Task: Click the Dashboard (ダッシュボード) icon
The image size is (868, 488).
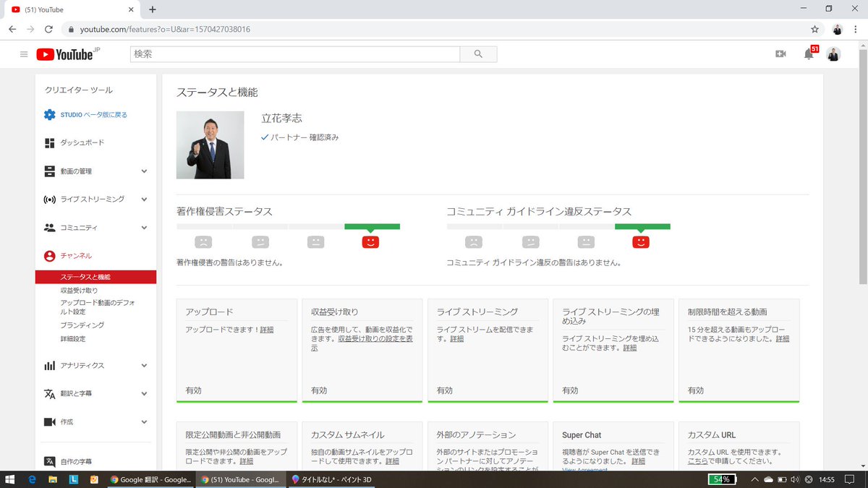Action: coord(49,143)
